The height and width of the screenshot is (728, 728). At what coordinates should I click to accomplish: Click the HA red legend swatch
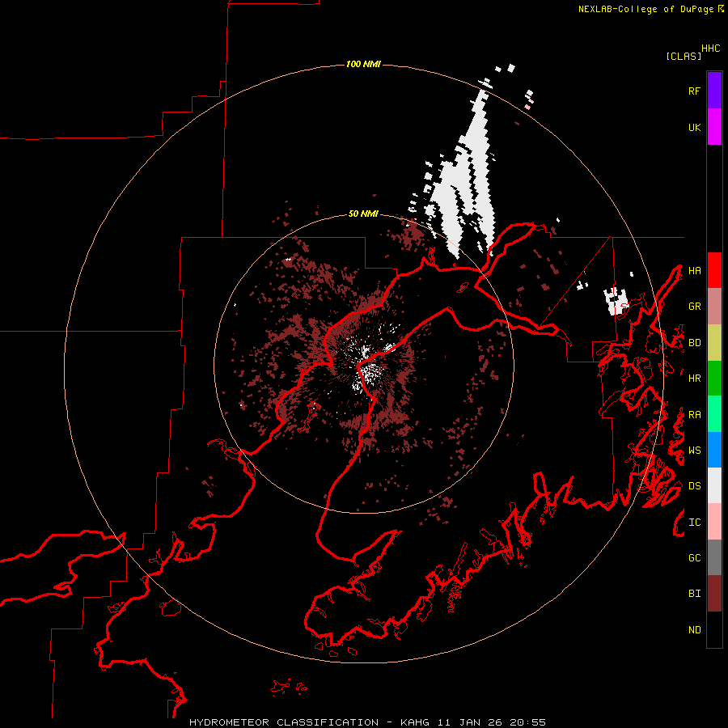[714, 270]
